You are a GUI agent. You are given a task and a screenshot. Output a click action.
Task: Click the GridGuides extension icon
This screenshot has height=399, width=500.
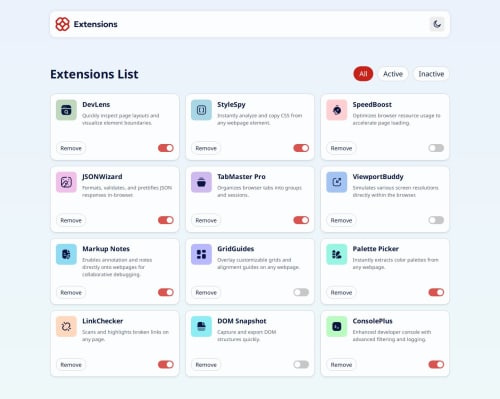pos(201,254)
